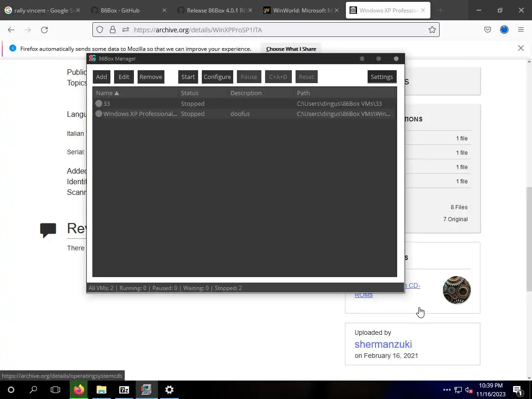Click path C:\Users\dingus\86Box VMs\33

pos(339,103)
